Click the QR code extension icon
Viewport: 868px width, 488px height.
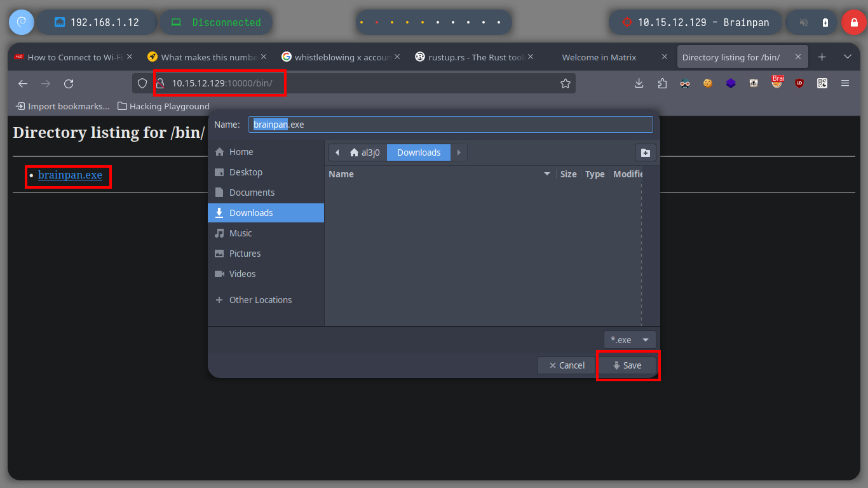point(822,83)
